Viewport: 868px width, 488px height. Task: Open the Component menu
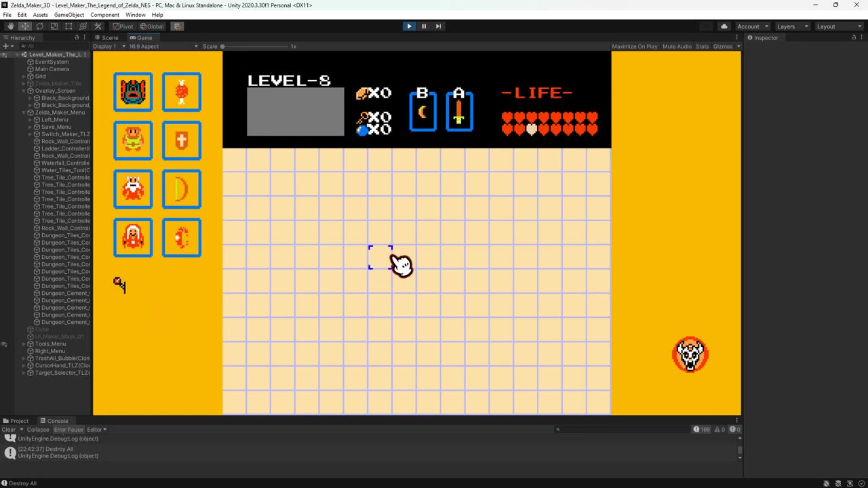pos(104,15)
